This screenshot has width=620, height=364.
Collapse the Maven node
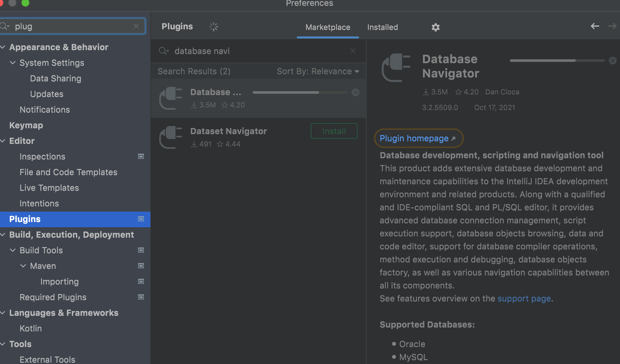pyautogui.click(x=23, y=266)
